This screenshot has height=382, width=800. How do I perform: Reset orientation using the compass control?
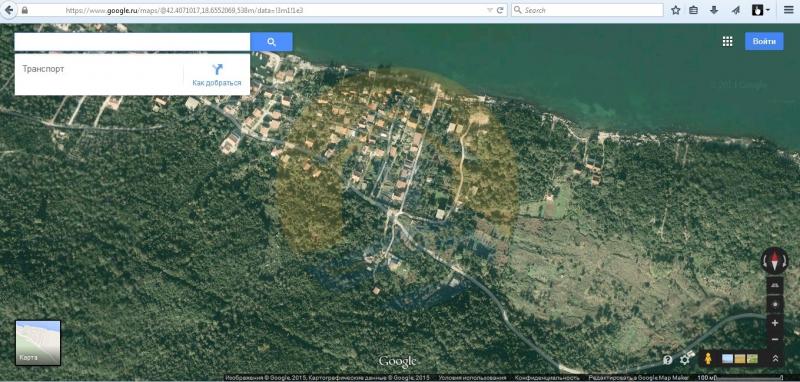point(774,261)
